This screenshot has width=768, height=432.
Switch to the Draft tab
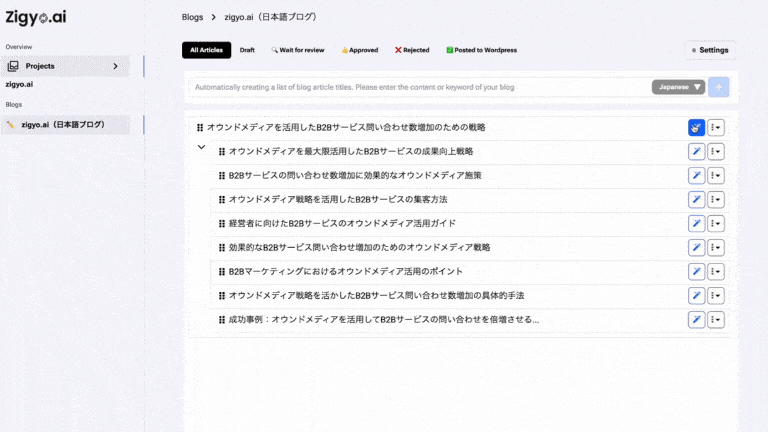pyautogui.click(x=247, y=50)
